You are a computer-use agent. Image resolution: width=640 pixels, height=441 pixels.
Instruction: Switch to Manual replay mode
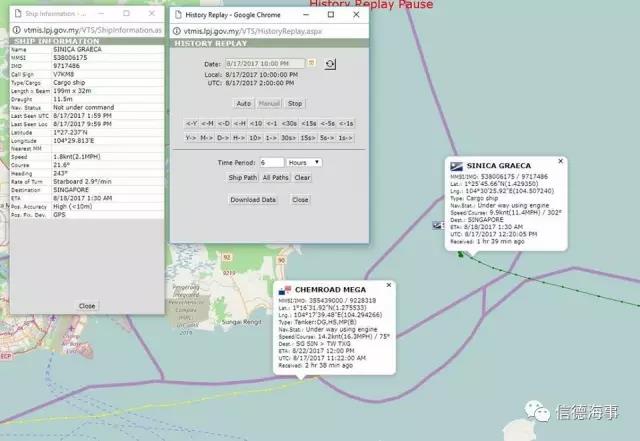tap(269, 103)
